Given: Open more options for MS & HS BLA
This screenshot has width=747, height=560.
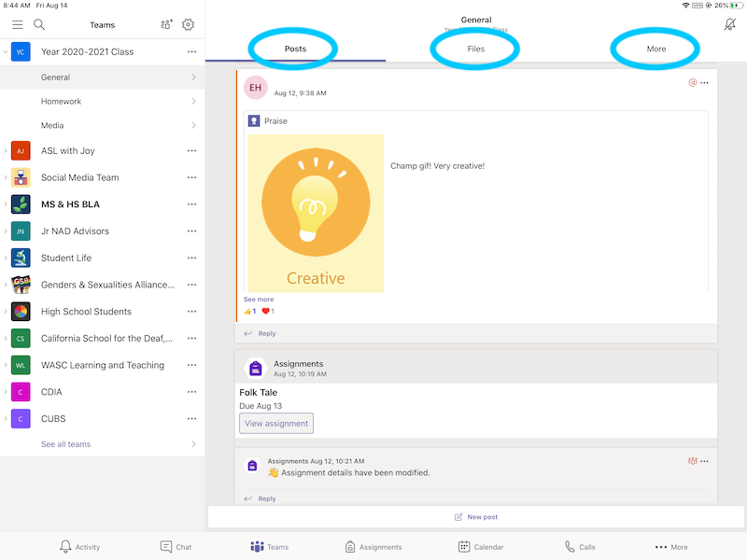Looking at the screenshot, I should point(192,204).
